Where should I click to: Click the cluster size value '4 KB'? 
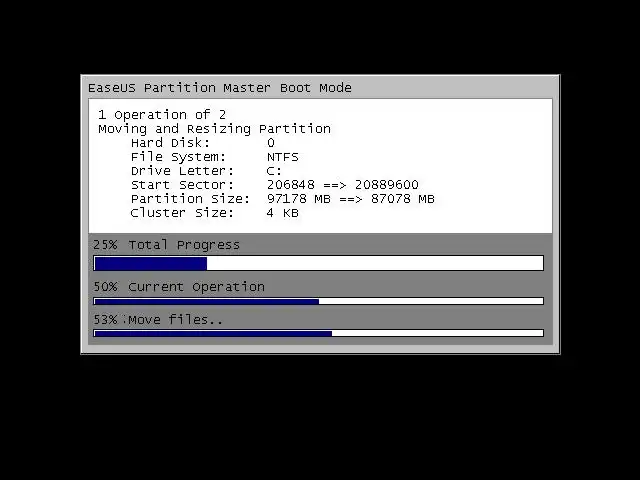(282, 213)
